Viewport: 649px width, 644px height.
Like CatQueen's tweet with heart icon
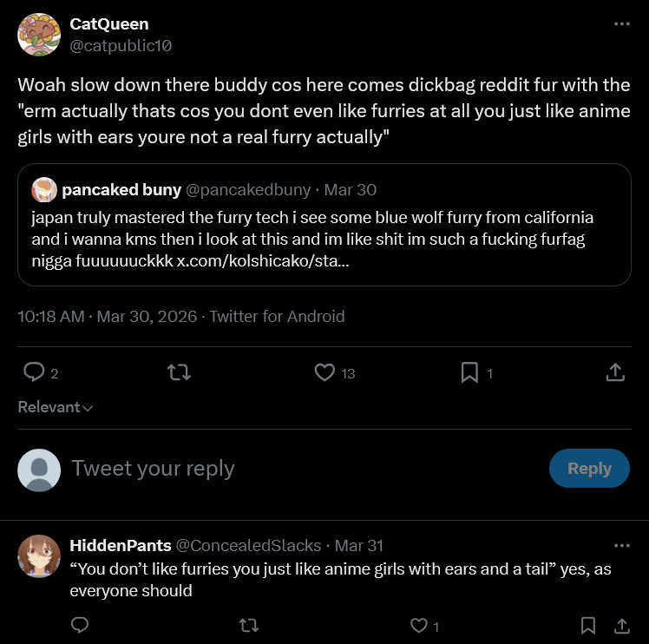click(x=324, y=372)
